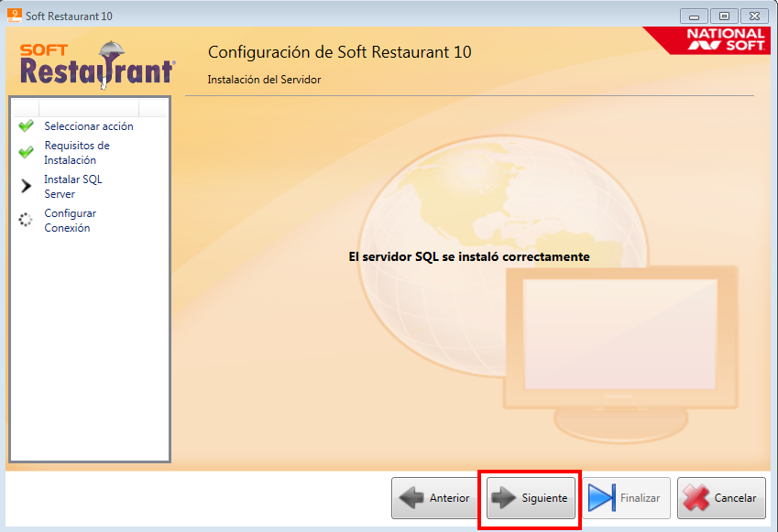Click the arrow icon beside Instalar SQL Server

(26, 186)
